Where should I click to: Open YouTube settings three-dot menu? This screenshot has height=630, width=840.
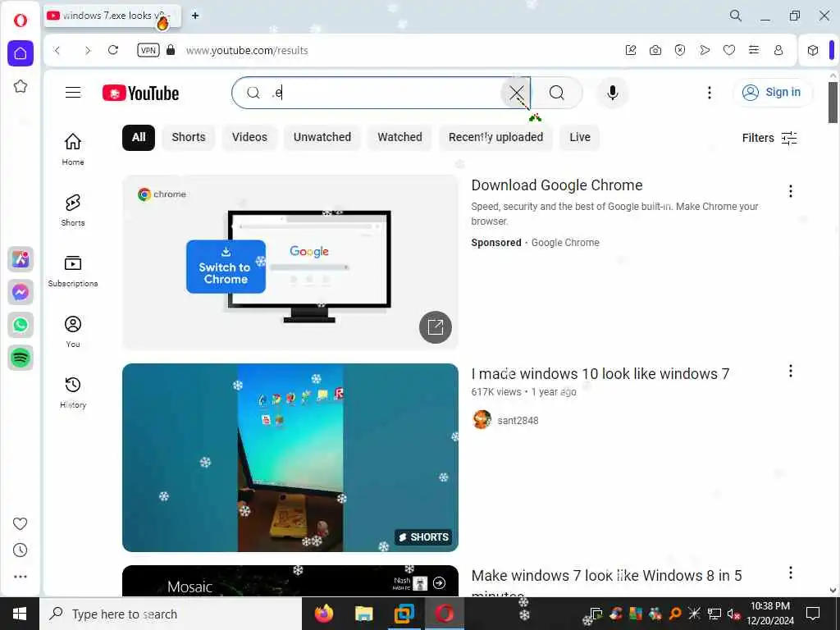pos(710,93)
